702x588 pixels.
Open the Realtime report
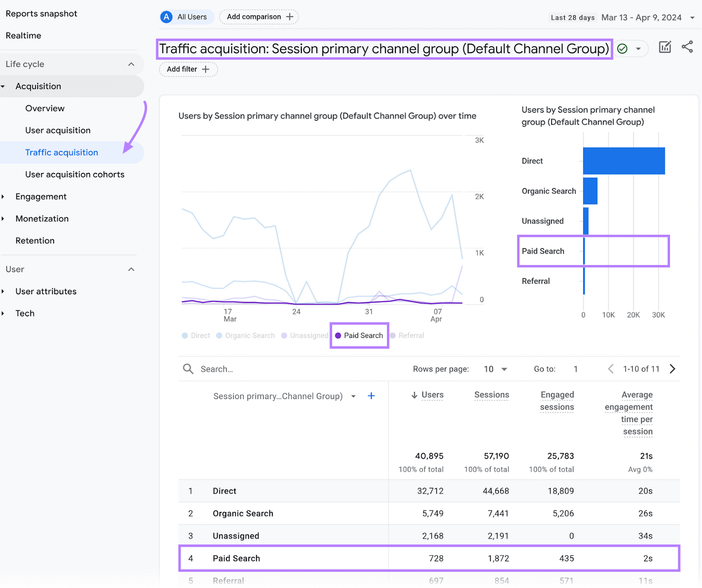point(24,36)
